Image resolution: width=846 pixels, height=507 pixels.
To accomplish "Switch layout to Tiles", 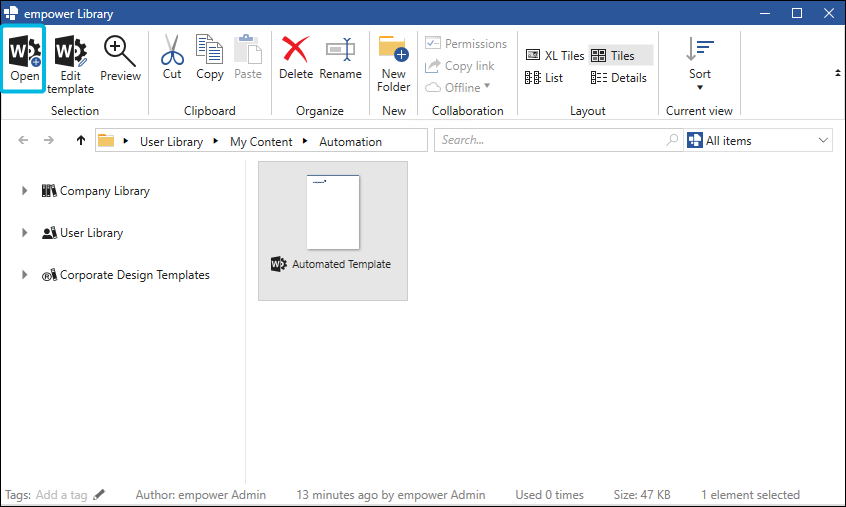I will (x=620, y=56).
